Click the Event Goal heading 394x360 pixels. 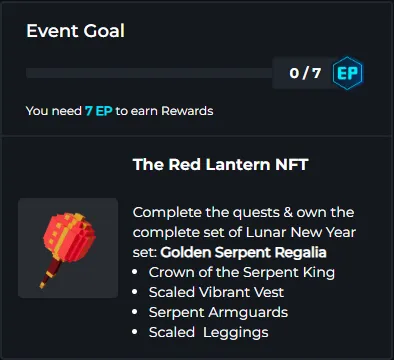(75, 31)
